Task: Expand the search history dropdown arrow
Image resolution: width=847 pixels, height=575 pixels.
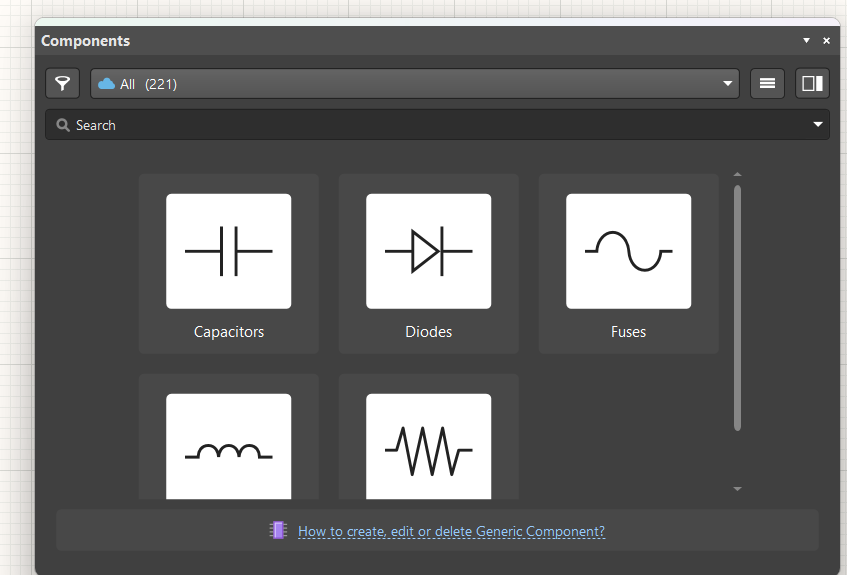Action: point(818,124)
